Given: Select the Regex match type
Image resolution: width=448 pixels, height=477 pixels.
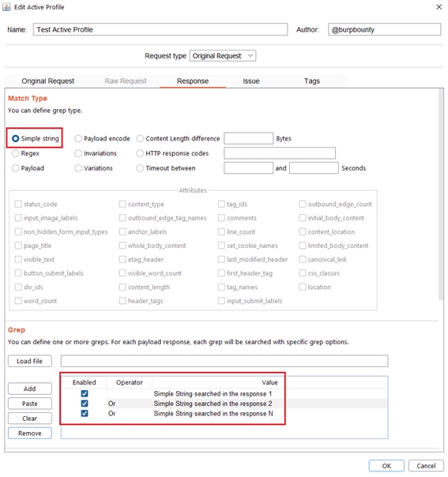Looking at the screenshot, I should pos(26,153).
